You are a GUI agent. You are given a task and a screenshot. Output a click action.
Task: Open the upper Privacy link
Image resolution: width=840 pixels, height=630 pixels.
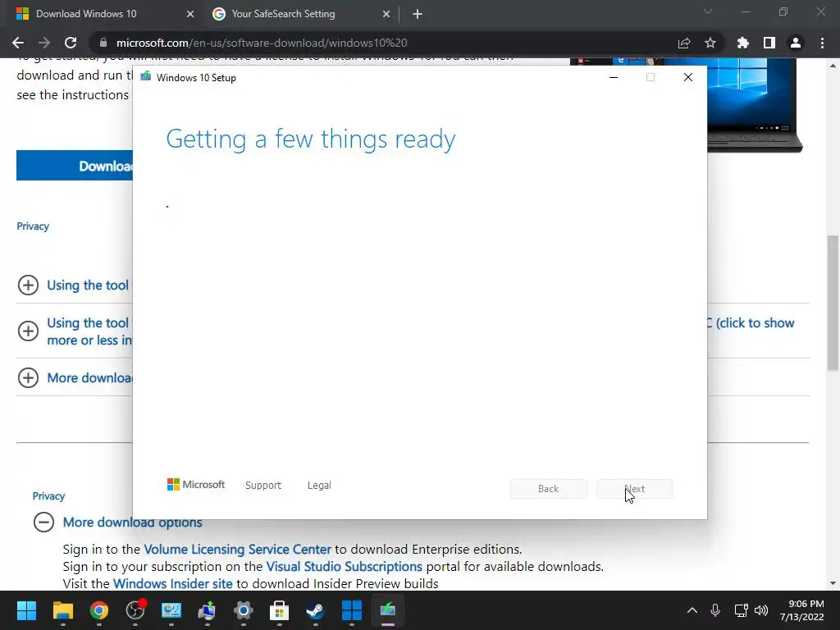click(x=33, y=226)
